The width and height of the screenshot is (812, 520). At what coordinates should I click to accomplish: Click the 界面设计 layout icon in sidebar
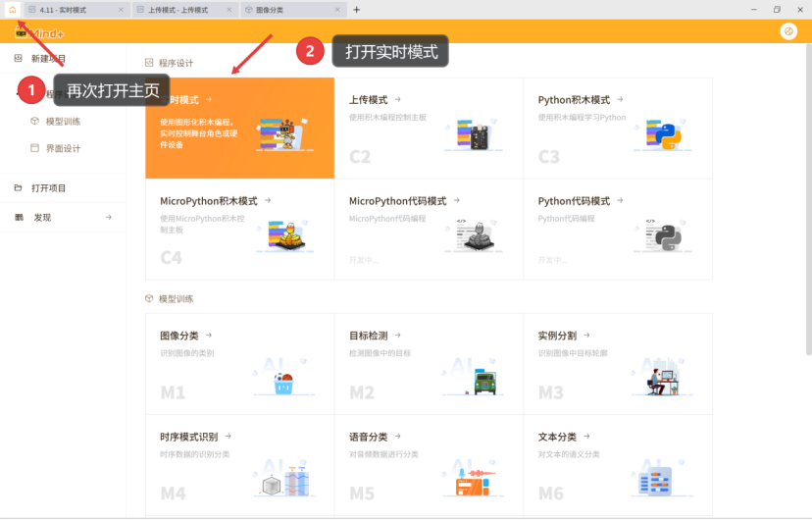(35, 149)
